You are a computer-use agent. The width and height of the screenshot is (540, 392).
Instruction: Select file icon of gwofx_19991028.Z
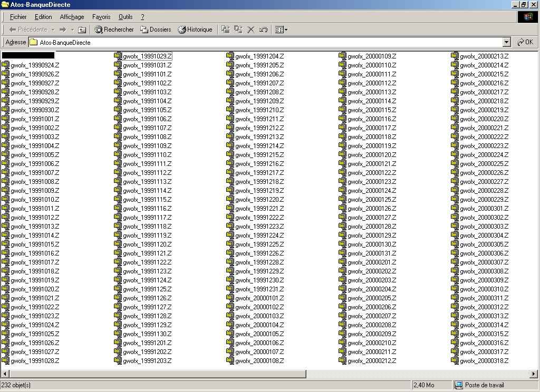click(5, 360)
